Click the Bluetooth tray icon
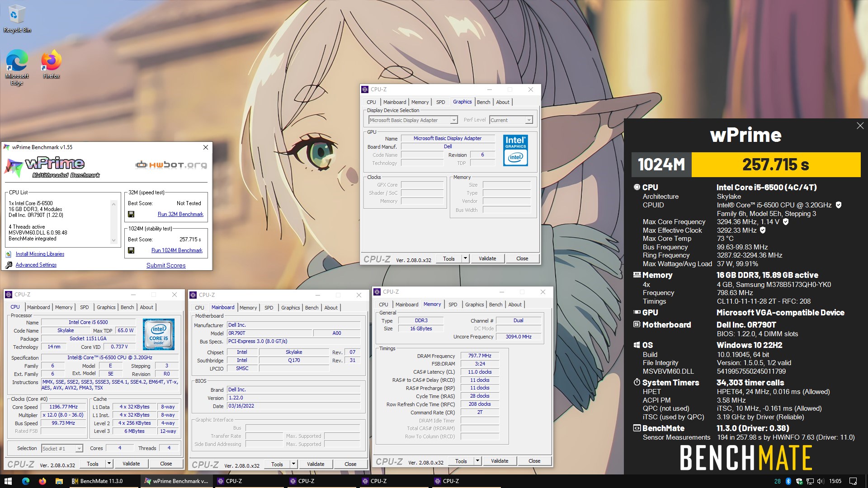Viewport: 868px width, 488px height. [788, 481]
